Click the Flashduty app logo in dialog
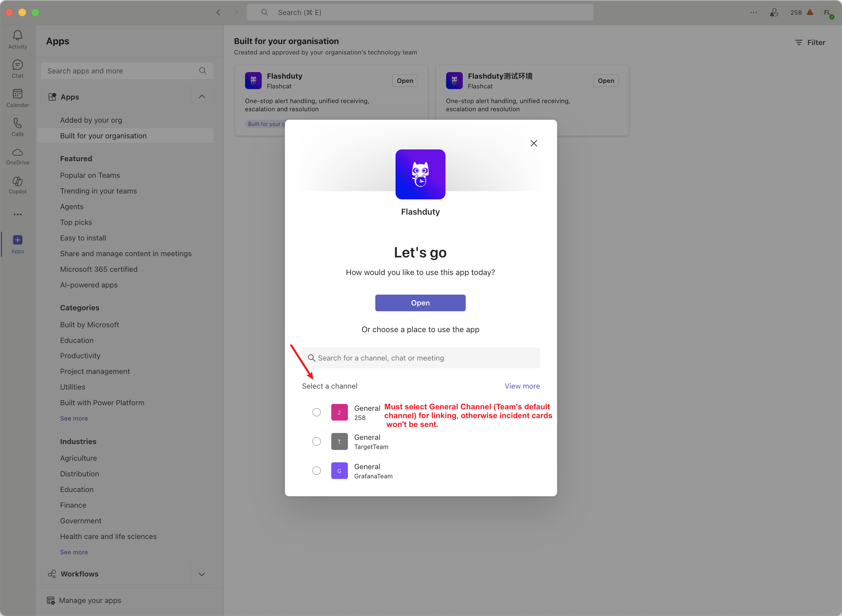Viewport: 842px width, 616px height. (x=420, y=174)
